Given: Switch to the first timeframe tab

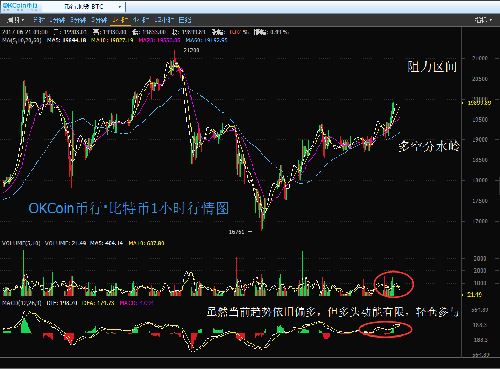Looking at the screenshot, I should (x=39, y=20).
